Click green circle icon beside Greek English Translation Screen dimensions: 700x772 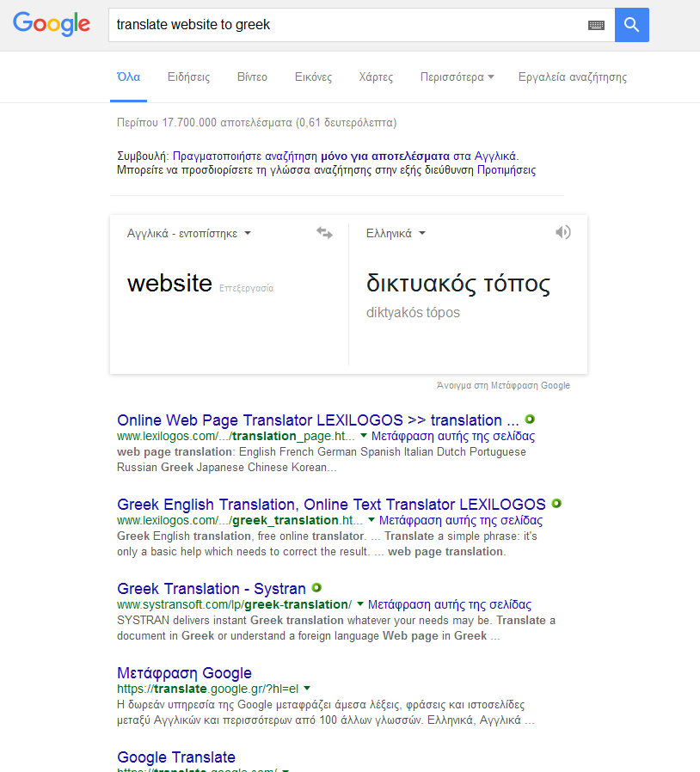[556, 504]
